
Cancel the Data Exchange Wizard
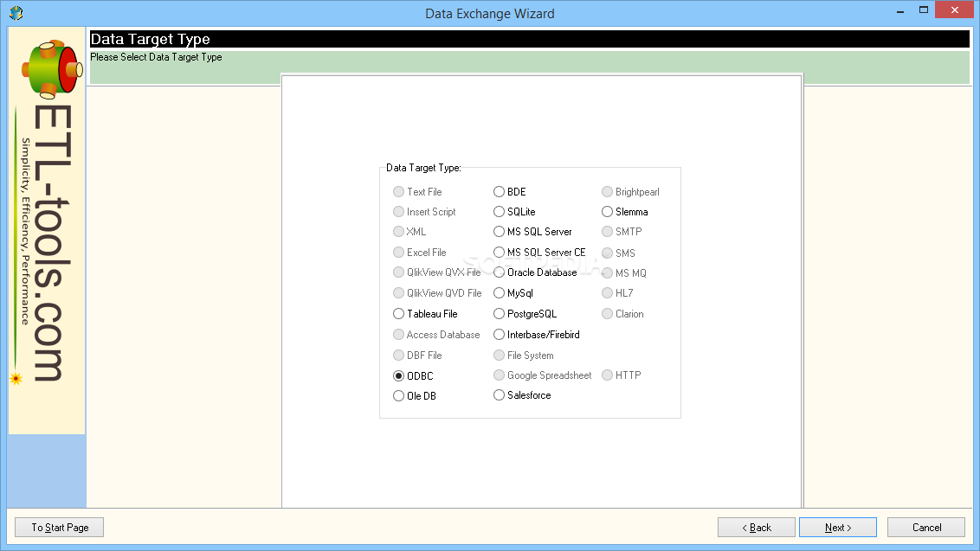(x=926, y=528)
